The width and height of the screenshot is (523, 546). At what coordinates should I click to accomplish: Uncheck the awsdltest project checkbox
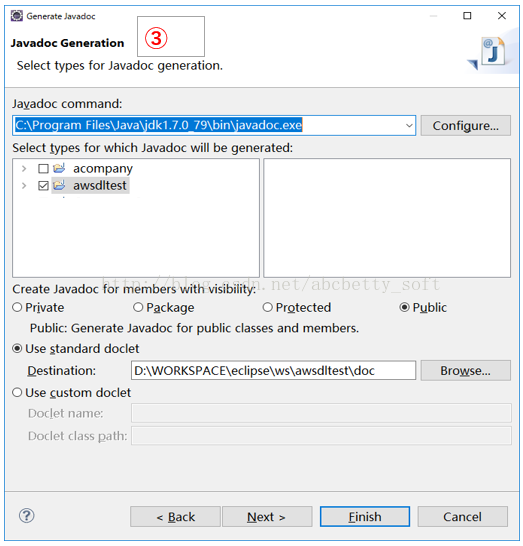tap(43, 186)
